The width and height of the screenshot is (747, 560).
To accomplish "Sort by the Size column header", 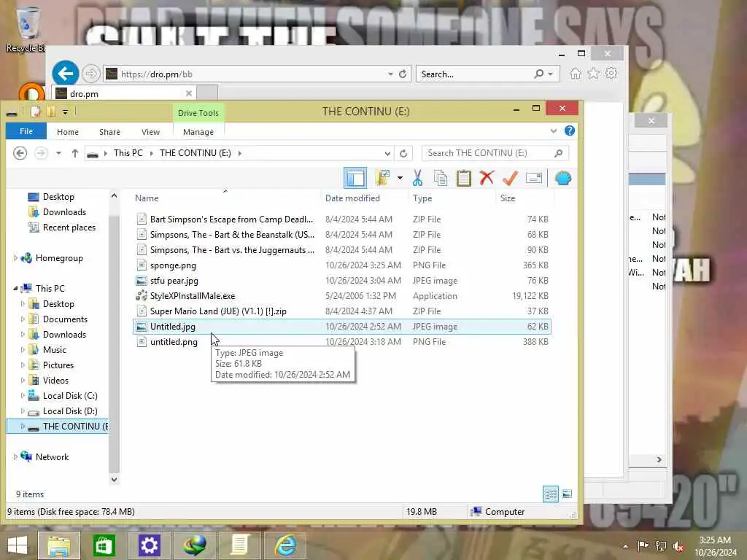I will (x=508, y=198).
